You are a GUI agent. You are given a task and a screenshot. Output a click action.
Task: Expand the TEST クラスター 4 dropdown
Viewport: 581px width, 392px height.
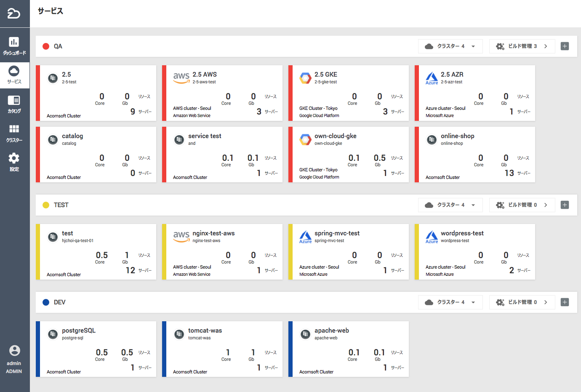tap(450, 205)
